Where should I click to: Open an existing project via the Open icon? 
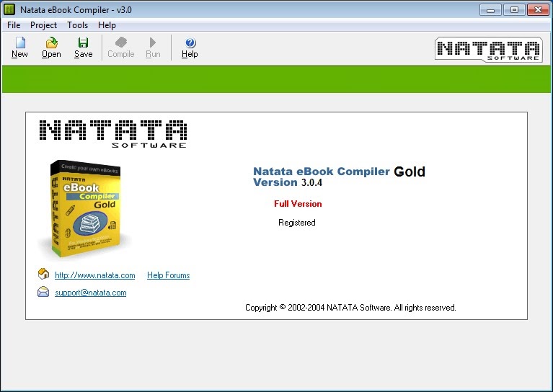coord(51,48)
